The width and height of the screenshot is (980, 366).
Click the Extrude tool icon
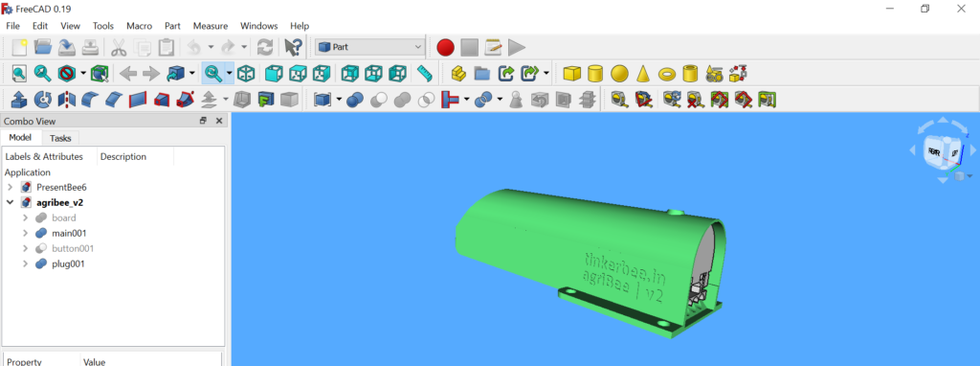(19, 99)
